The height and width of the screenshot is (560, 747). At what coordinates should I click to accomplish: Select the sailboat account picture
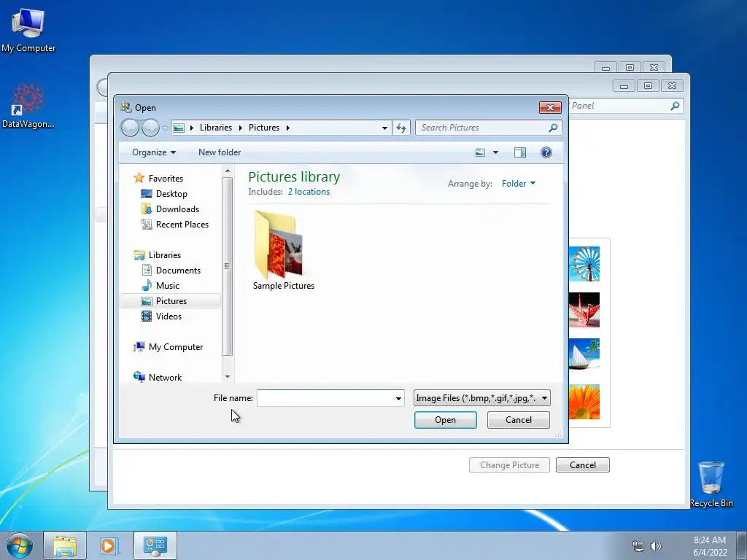point(584,354)
